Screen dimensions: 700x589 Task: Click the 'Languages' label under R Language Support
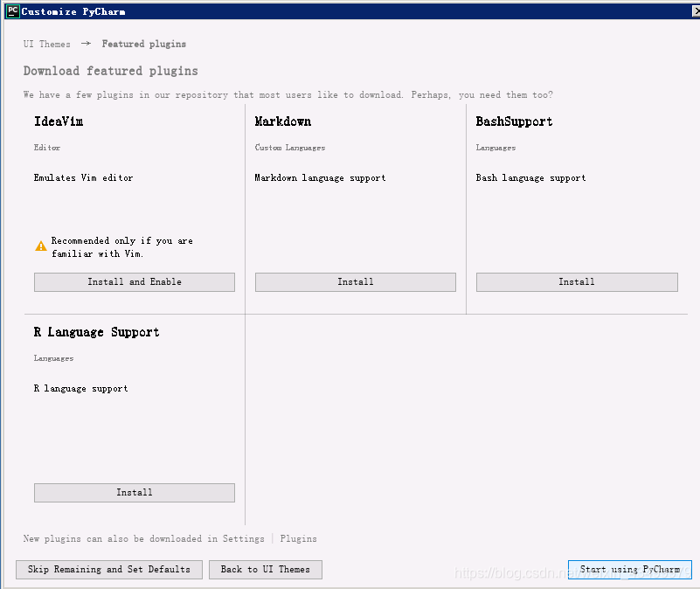(x=53, y=358)
